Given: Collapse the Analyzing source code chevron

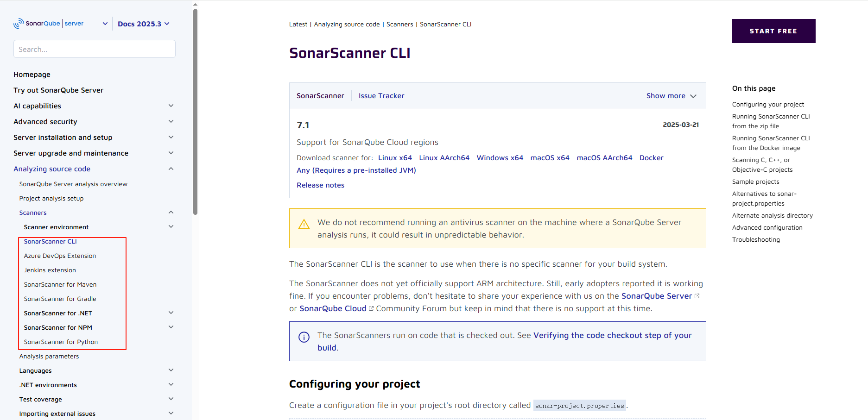Looking at the screenshot, I should (171, 169).
